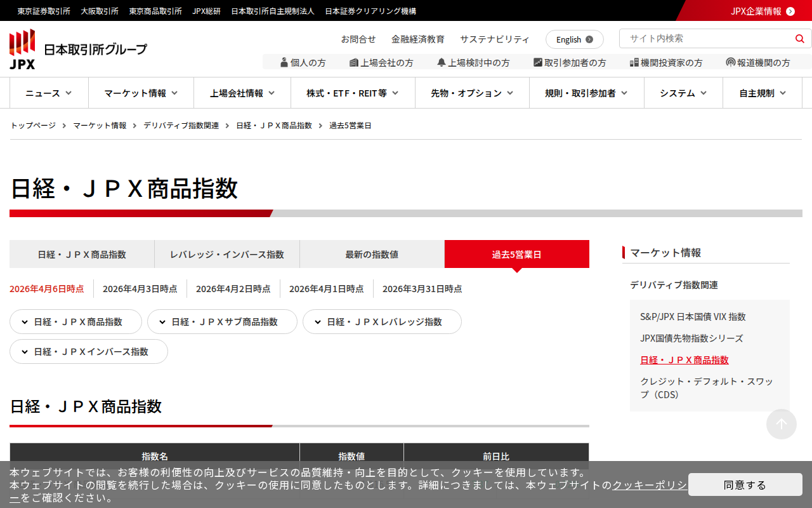
Task: Click the サステナビリティ link
Action: click(x=495, y=39)
